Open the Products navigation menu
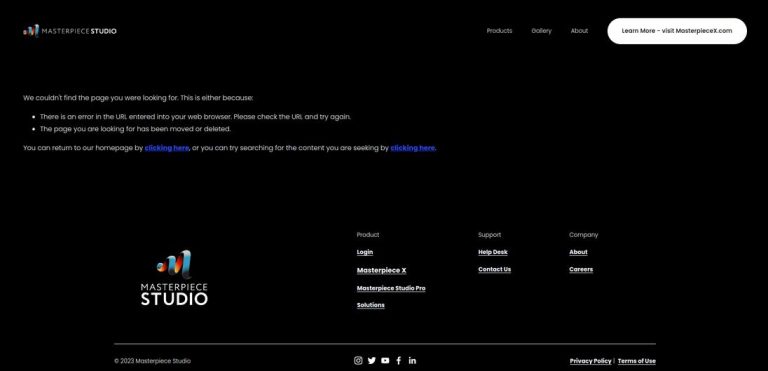The width and height of the screenshot is (768, 371). [499, 30]
